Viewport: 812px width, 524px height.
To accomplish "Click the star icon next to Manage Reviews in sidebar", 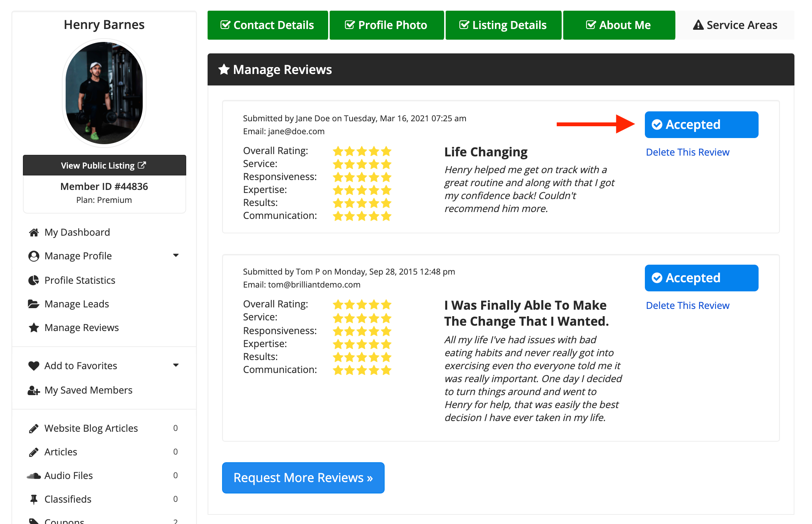I will coord(34,328).
